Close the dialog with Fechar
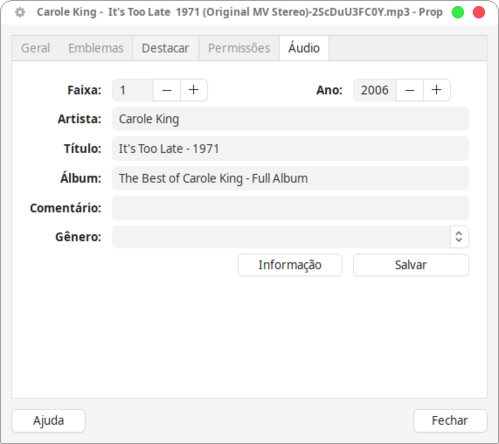This screenshot has width=499, height=444. coord(450,421)
